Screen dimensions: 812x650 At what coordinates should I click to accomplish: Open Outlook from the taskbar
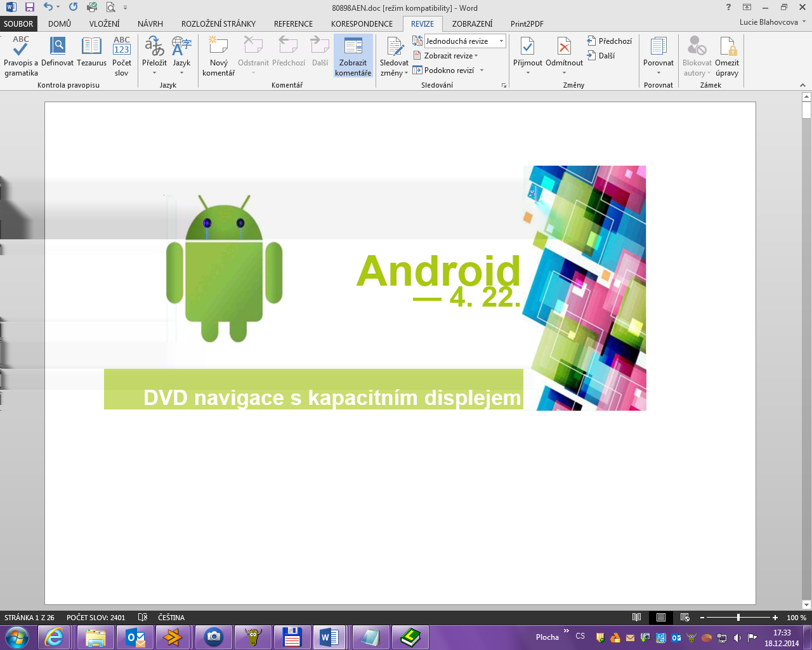point(135,637)
